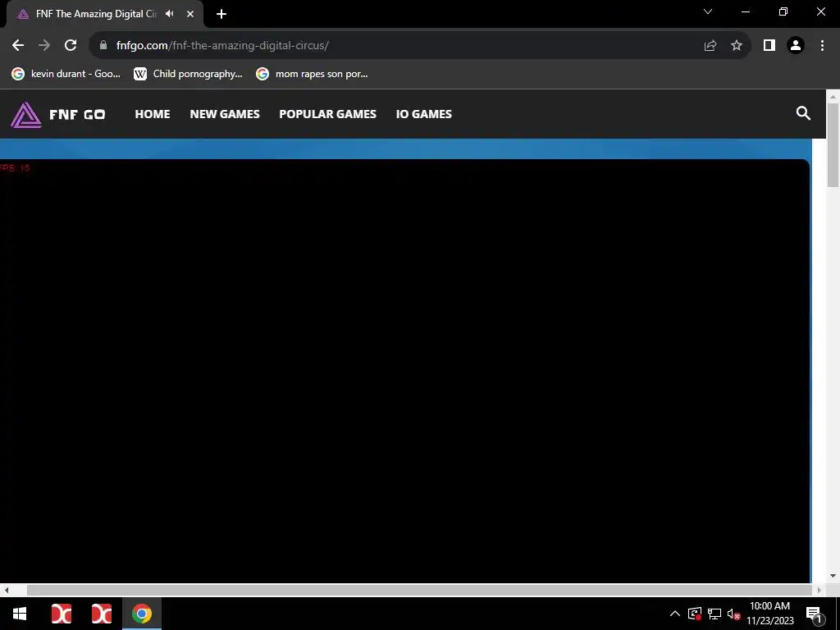Open a new browser tab

click(x=221, y=14)
